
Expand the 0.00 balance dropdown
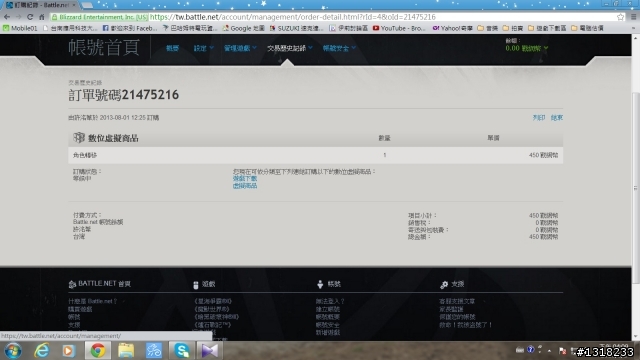coord(527,48)
